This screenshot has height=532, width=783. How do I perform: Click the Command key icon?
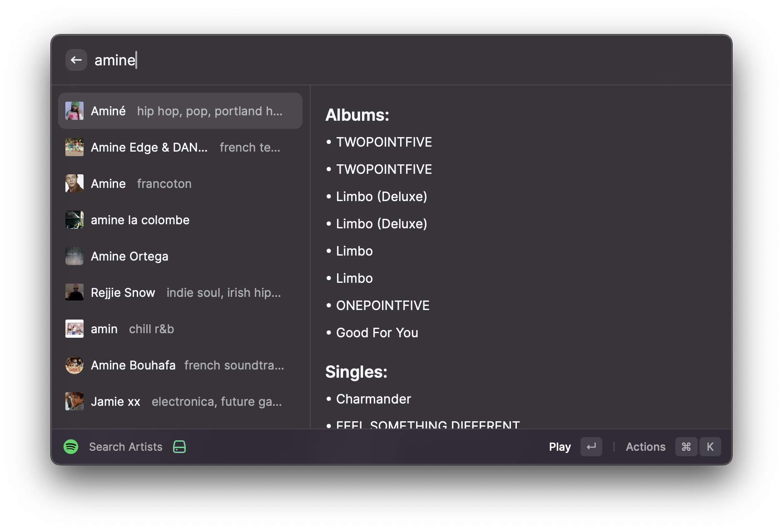click(686, 447)
